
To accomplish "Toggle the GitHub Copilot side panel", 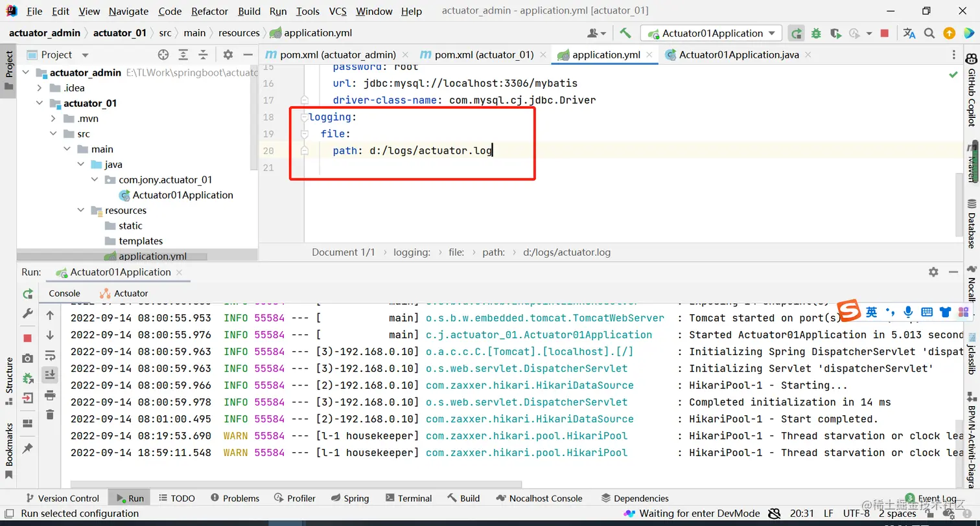I will [972, 89].
